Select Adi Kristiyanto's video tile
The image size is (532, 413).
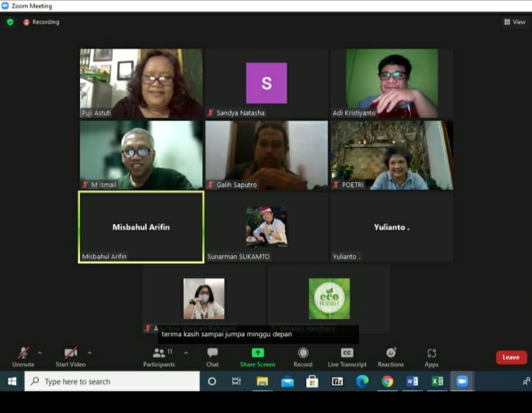click(392, 83)
